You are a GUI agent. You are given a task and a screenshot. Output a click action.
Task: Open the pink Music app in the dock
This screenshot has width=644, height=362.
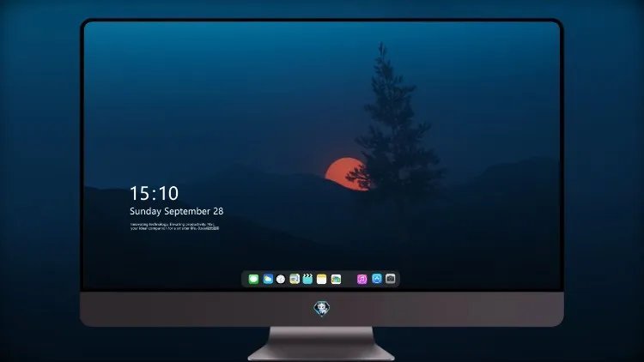tap(361, 279)
